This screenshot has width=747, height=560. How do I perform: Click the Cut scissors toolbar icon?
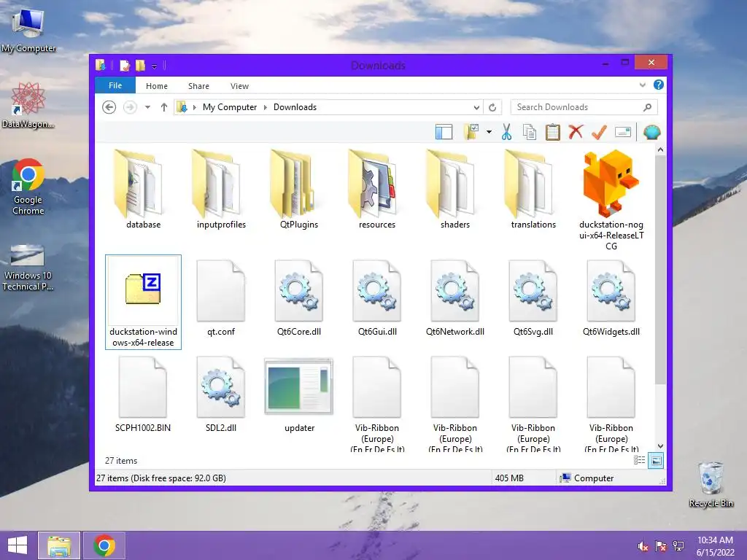point(506,132)
